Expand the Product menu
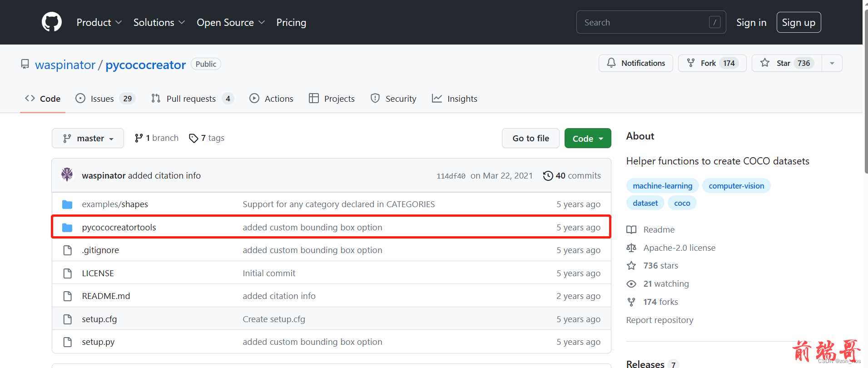The height and width of the screenshot is (368, 868). tap(99, 22)
